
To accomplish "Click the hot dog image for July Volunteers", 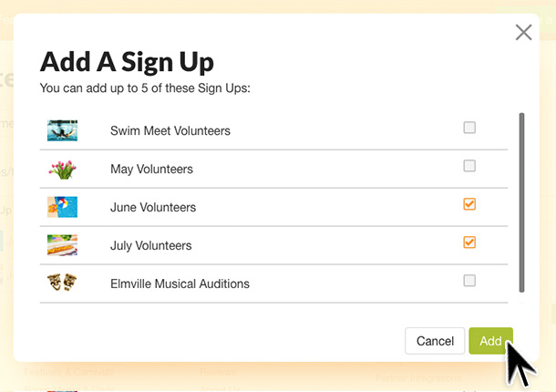I will point(62,245).
